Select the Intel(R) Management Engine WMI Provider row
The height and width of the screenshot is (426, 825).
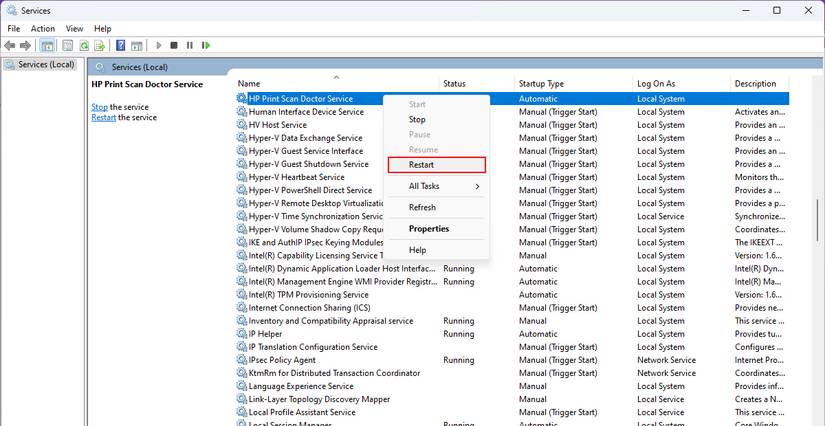(511, 281)
